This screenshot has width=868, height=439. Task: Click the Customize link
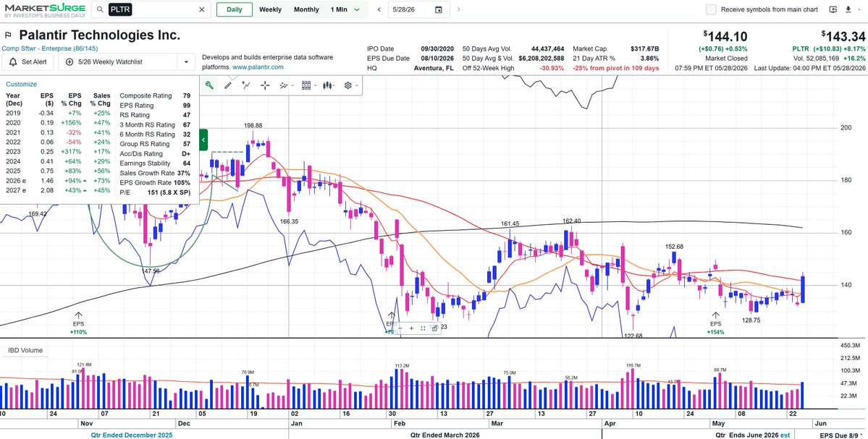22,84
